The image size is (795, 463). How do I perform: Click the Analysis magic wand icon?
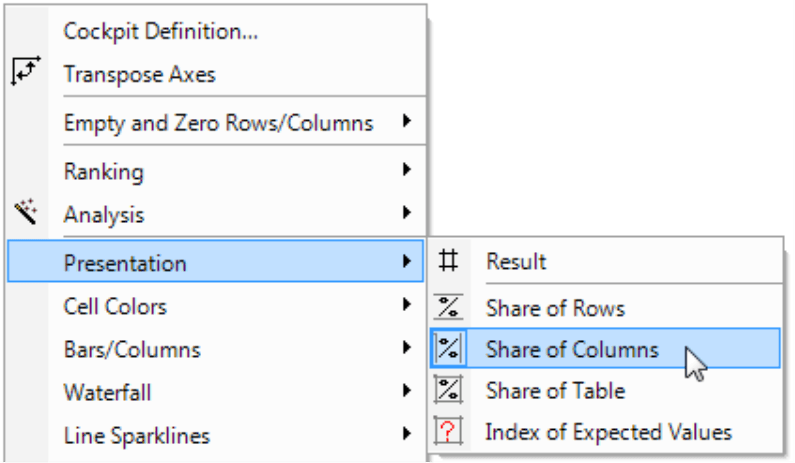[26, 211]
